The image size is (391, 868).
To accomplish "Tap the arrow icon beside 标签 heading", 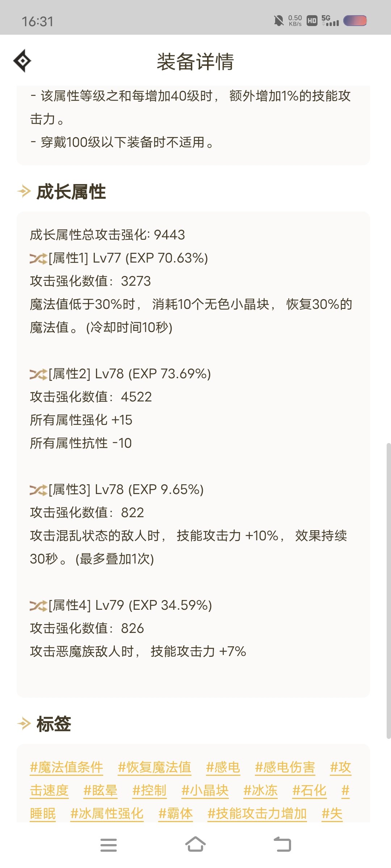I will tap(24, 724).
